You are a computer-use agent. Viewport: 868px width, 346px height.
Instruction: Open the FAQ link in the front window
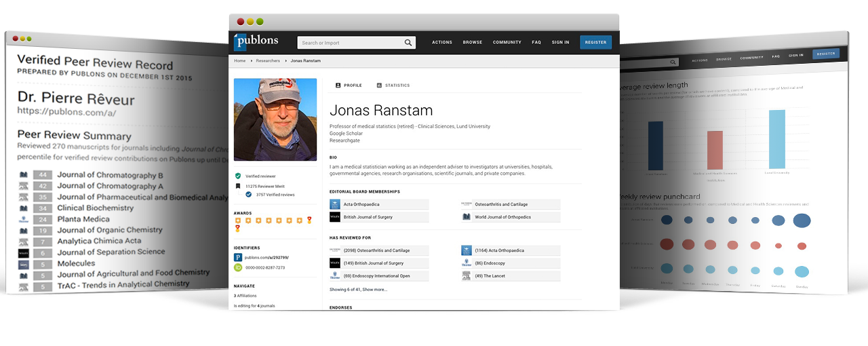536,42
